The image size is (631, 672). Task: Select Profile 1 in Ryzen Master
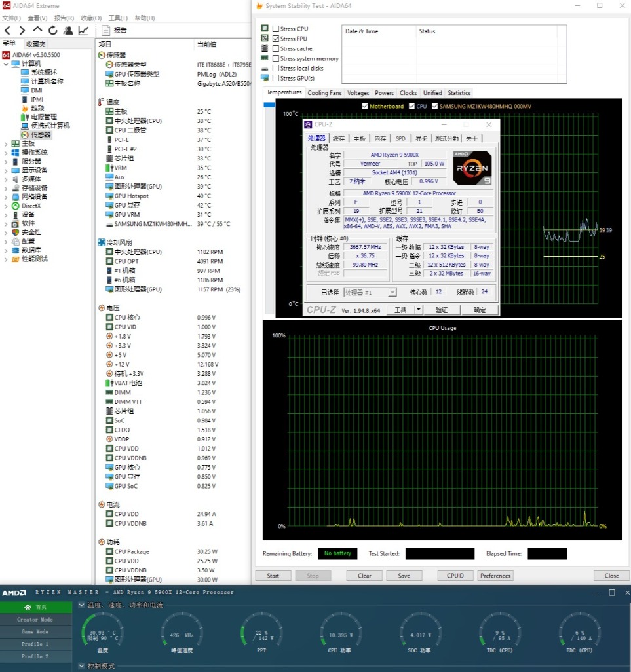35,644
